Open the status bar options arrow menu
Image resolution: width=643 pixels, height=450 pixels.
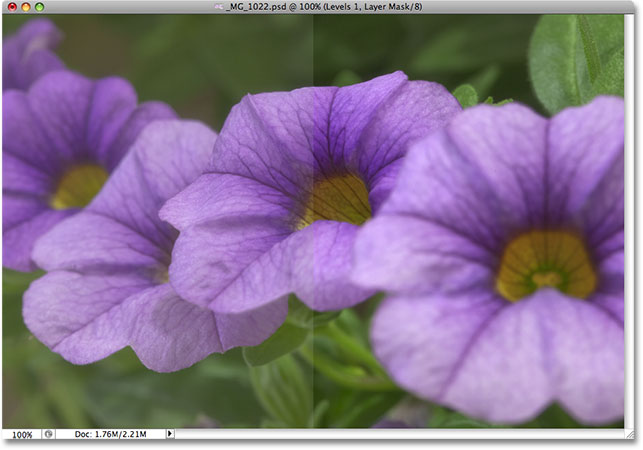click(170, 433)
